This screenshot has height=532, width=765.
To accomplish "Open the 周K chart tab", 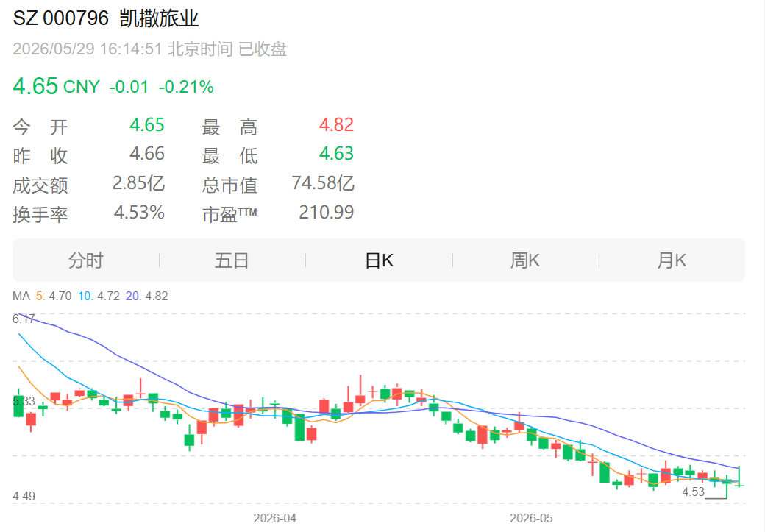I will pyautogui.click(x=525, y=260).
